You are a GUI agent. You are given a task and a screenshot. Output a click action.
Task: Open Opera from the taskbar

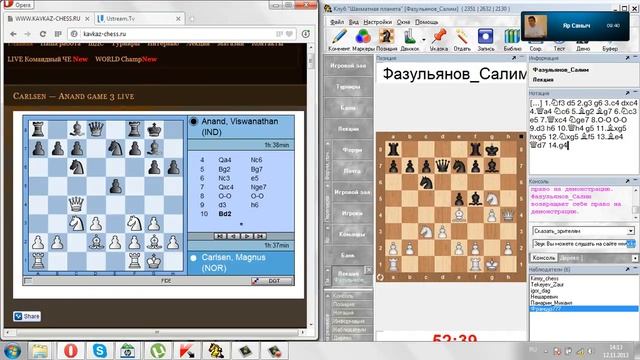[71, 351]
